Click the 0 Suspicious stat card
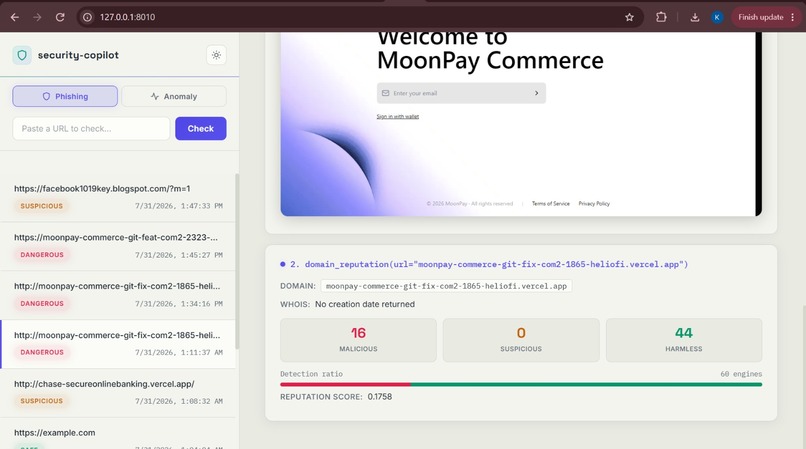The image size is (806, 449). (x=521, y=340)
